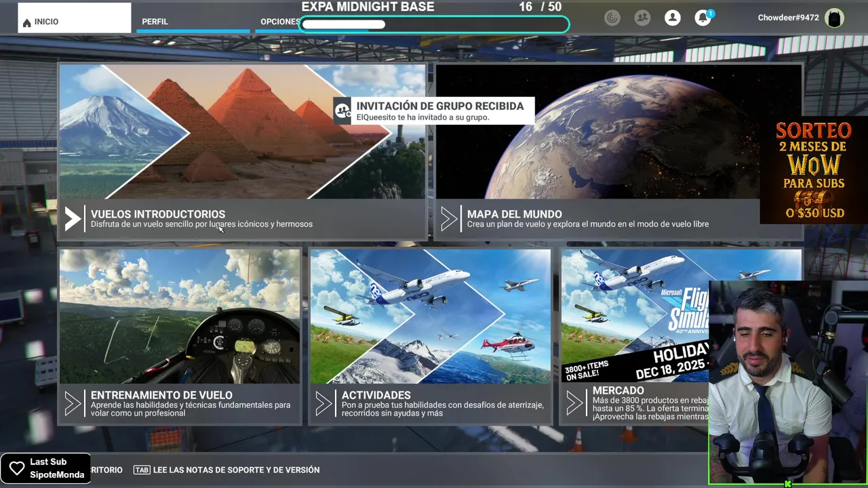Click the 16 / 50 counter text
Viewport: 868px width, 488px height.
click(540, 7)
